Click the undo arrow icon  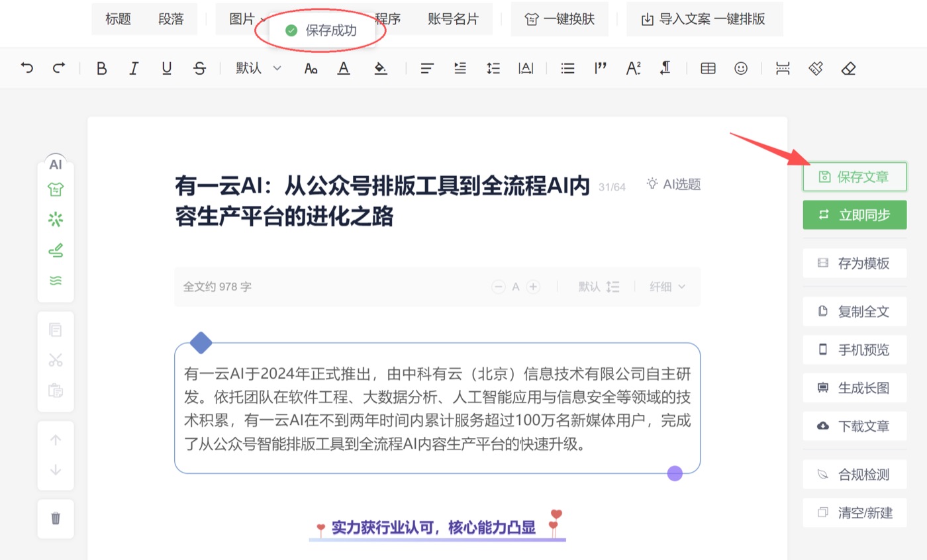point(27,68)
